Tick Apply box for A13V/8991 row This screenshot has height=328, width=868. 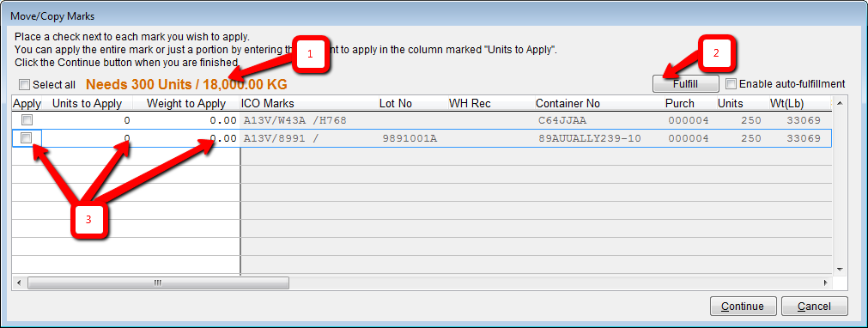click(x=26, y=138)
